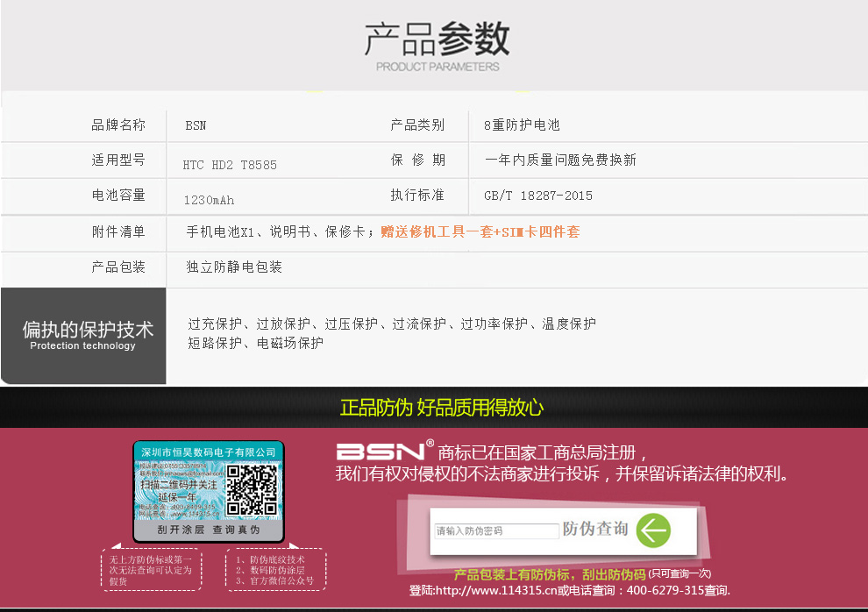Click the 8重防护电池 product category value
This screenshot has height=612, width=868.
(x=521, y=125)
